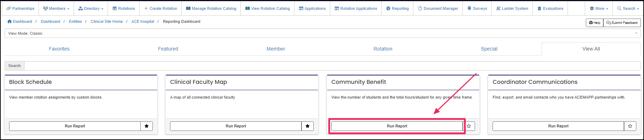Run the Coordinator Communications report
This screenshot has width=644, height=140.
pyautogui.click(x=558, y=126)
